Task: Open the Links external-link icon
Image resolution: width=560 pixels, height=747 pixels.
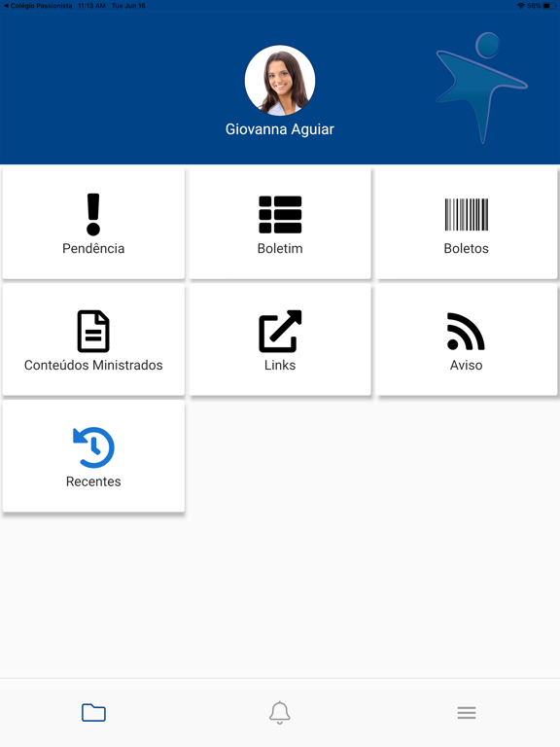Action: 280,331
